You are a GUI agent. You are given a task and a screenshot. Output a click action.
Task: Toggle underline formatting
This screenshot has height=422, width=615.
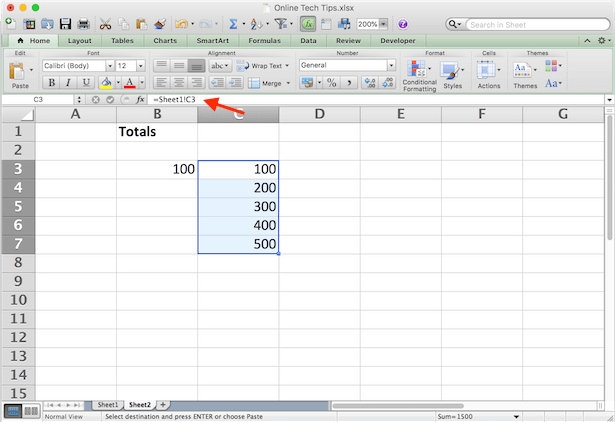[x=86, y=83]
